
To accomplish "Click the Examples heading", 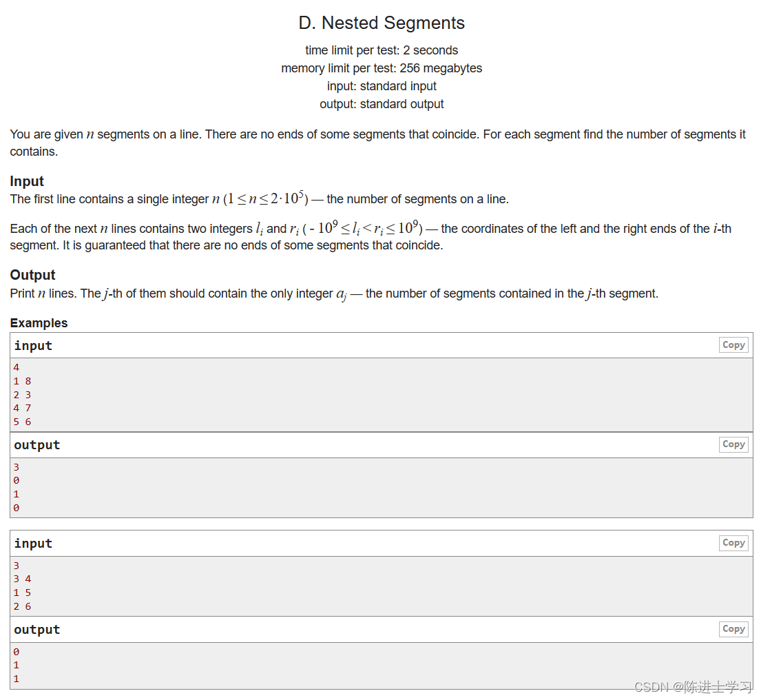I will pyautogui.click(x=39, y=322).
